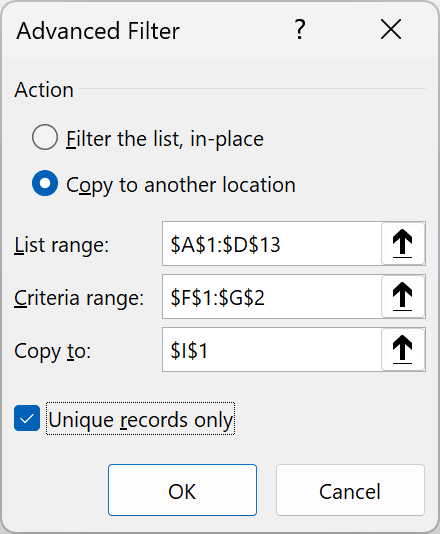Click the Criteria range label
Viewport: 440px width, 534px height.
79,298
